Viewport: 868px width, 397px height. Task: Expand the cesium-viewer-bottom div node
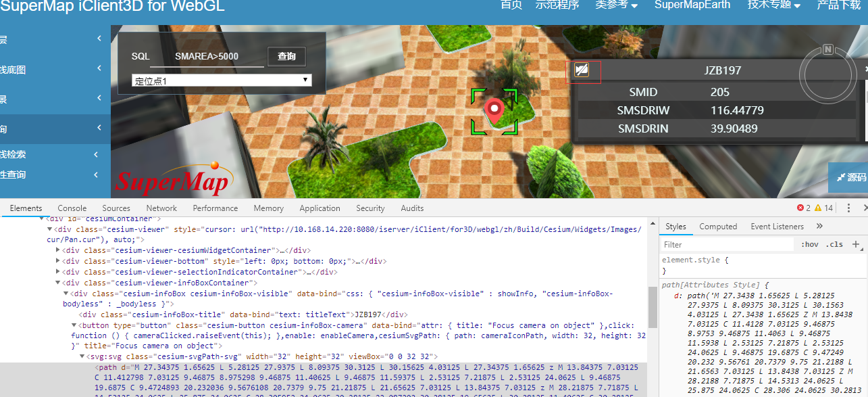tap(57, 261)
